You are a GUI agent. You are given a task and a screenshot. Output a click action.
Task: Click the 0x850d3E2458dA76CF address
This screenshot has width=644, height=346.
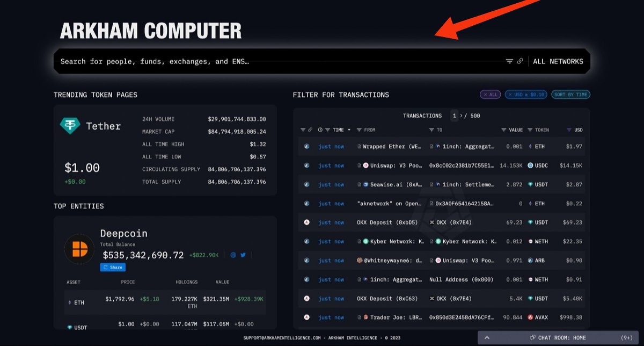pyautogui.click(x=462, y=318)
